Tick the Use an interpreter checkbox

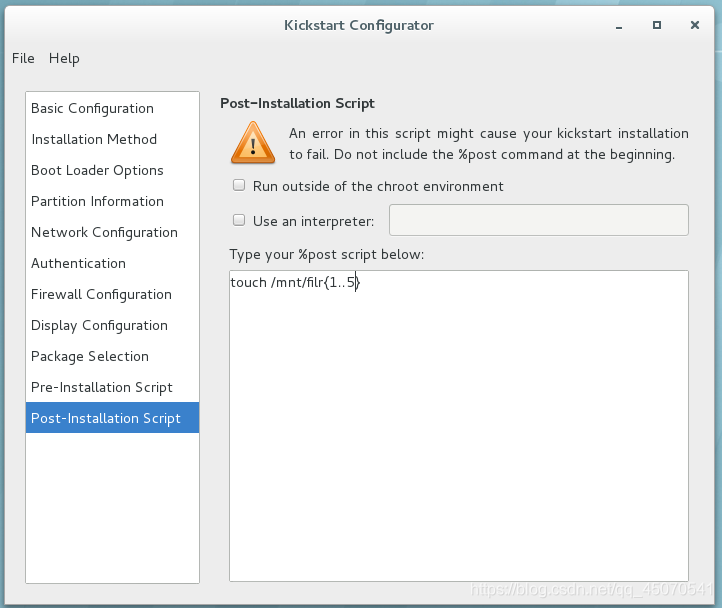coord(239,220)
